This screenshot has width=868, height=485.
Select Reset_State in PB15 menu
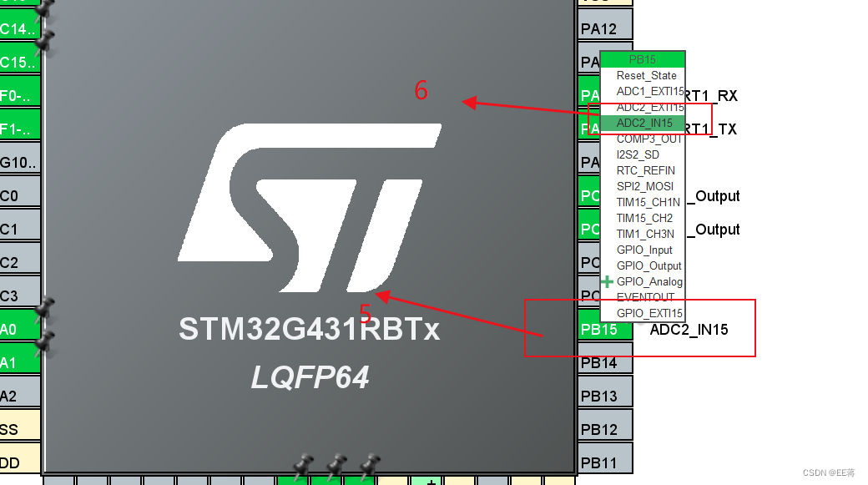coord(646,75)
